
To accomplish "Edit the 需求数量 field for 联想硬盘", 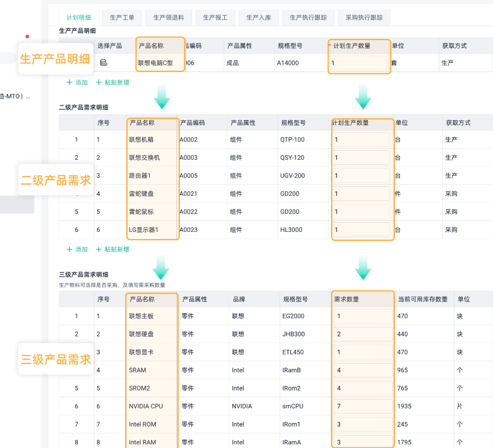I will click(363, 334).
